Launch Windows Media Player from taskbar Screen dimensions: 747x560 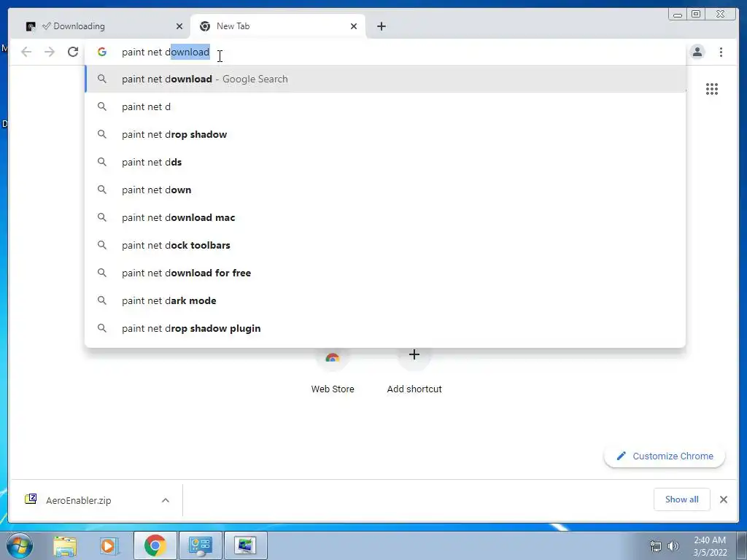point(109,545)
